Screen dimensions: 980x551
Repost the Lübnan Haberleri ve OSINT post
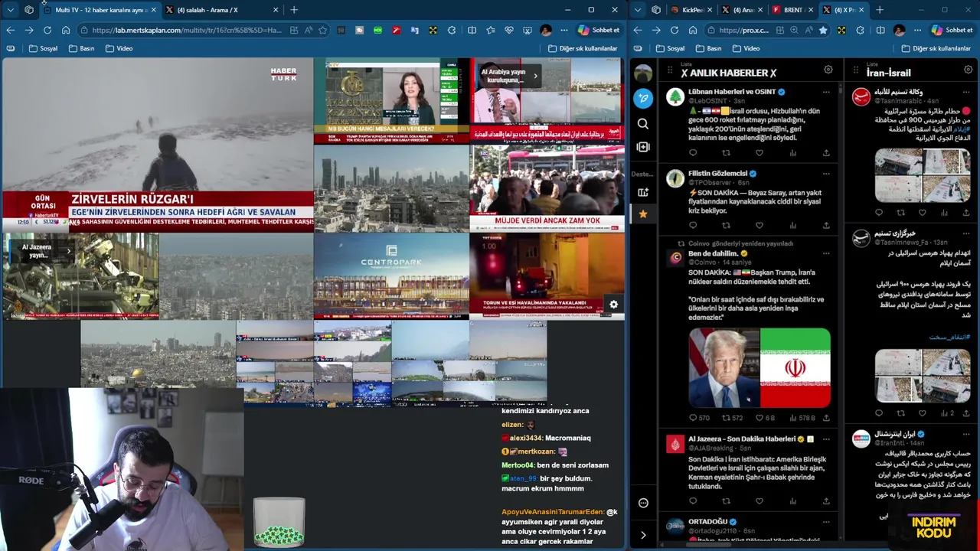(726, 153)
